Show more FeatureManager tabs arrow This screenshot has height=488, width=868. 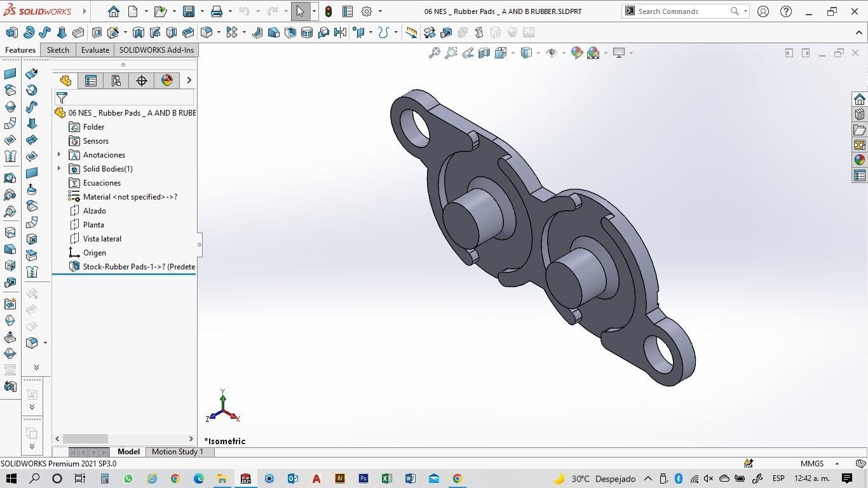point(189,80)
